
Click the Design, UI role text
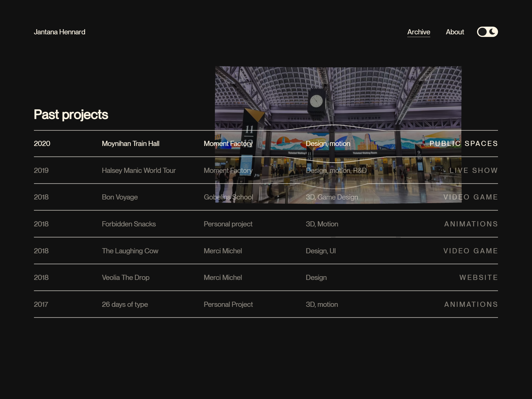pyautogui.click(x=321, y=251)
